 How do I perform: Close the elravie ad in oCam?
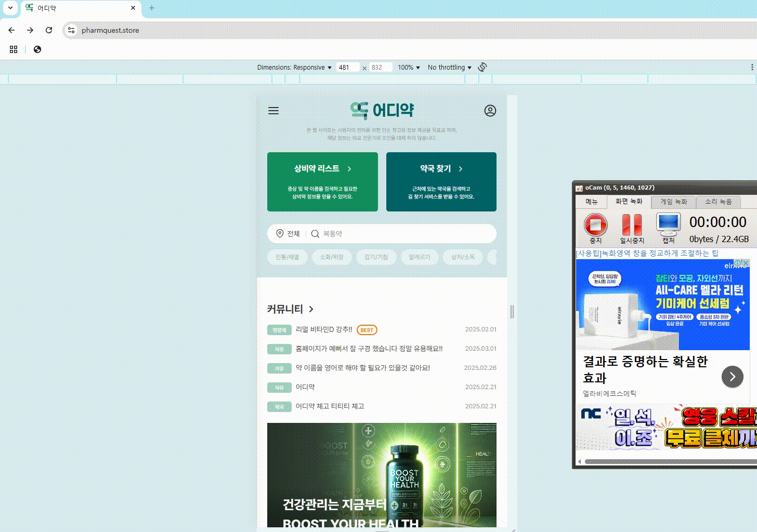[746, 263]
